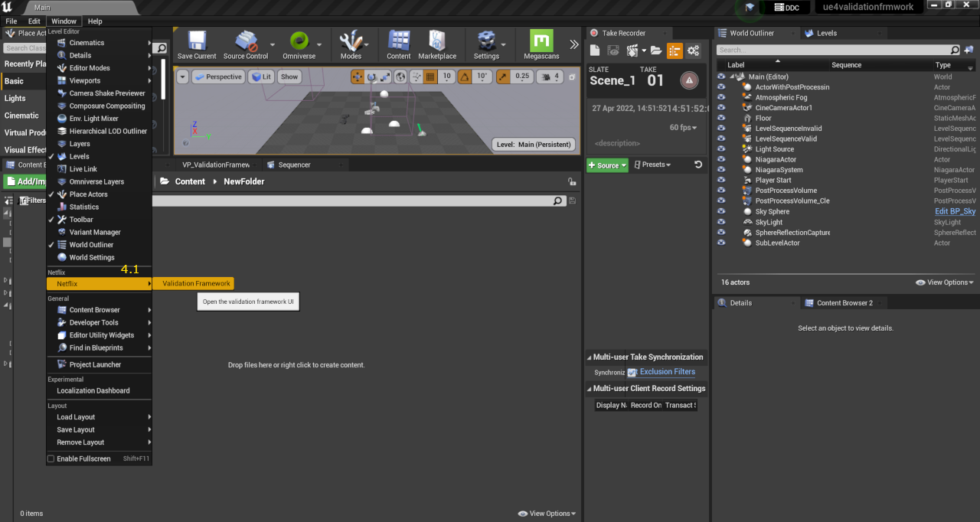Open the Marketplace toolbar icon
The image size is (980, 522).
click(x=437, y=42)
